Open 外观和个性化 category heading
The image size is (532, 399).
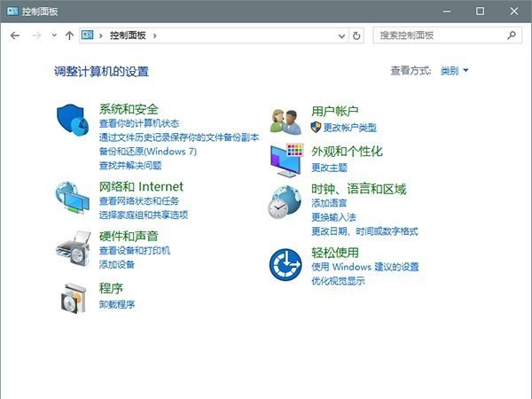point(347,152)
